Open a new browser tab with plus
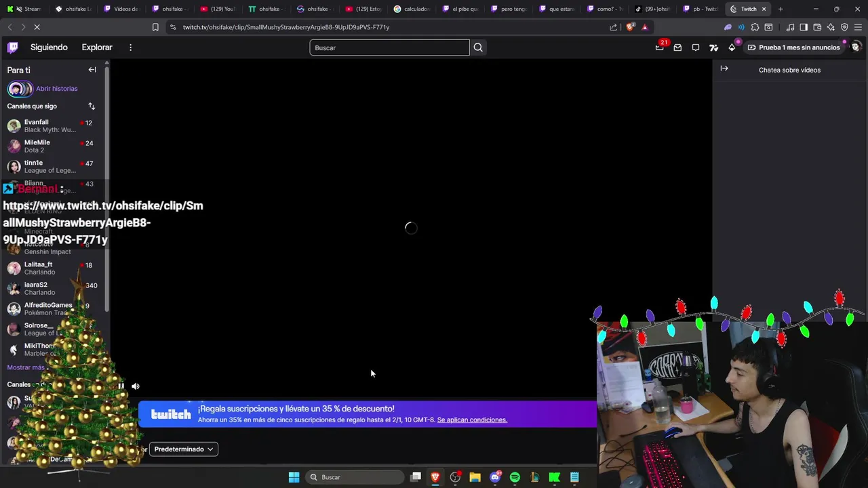 point(781,9)
